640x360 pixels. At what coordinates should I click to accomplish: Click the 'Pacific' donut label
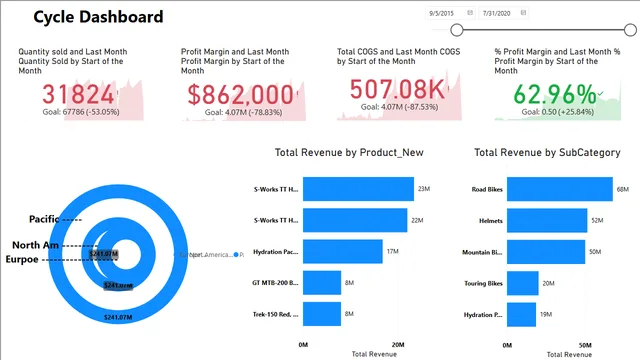pos(44,219)
